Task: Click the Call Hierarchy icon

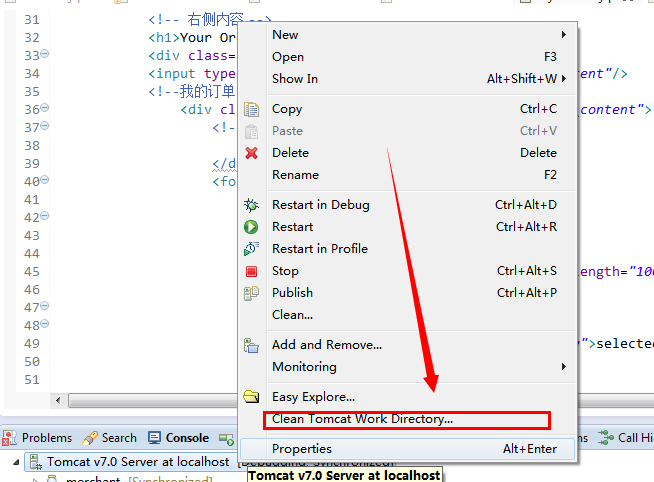Action: (606, 438)
